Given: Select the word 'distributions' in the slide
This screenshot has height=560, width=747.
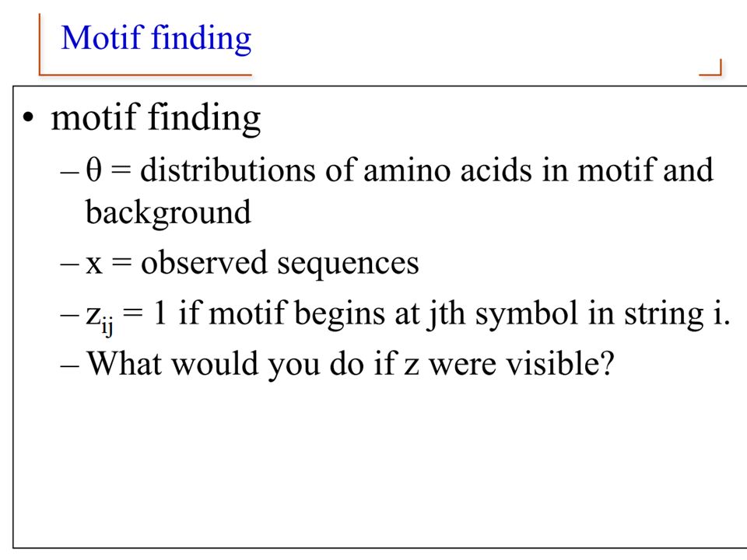Looking at the screenshot, I should click(228, 170).
